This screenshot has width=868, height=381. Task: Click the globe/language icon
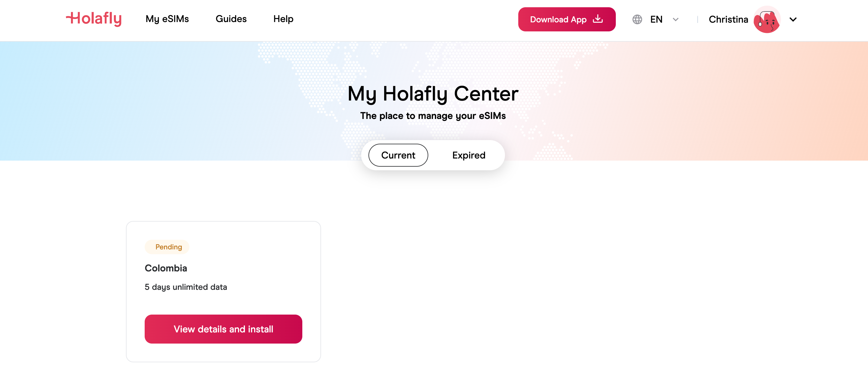point(638,19)
